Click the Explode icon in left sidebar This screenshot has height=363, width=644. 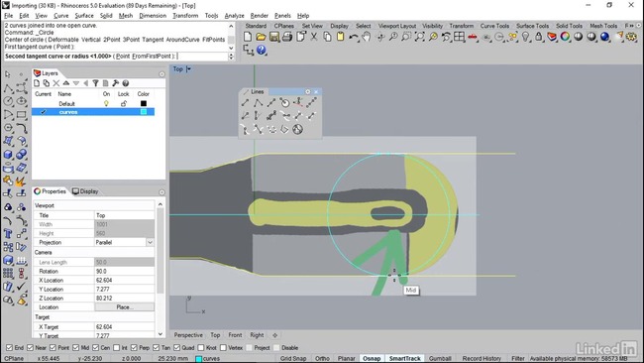tap(22, 181)
